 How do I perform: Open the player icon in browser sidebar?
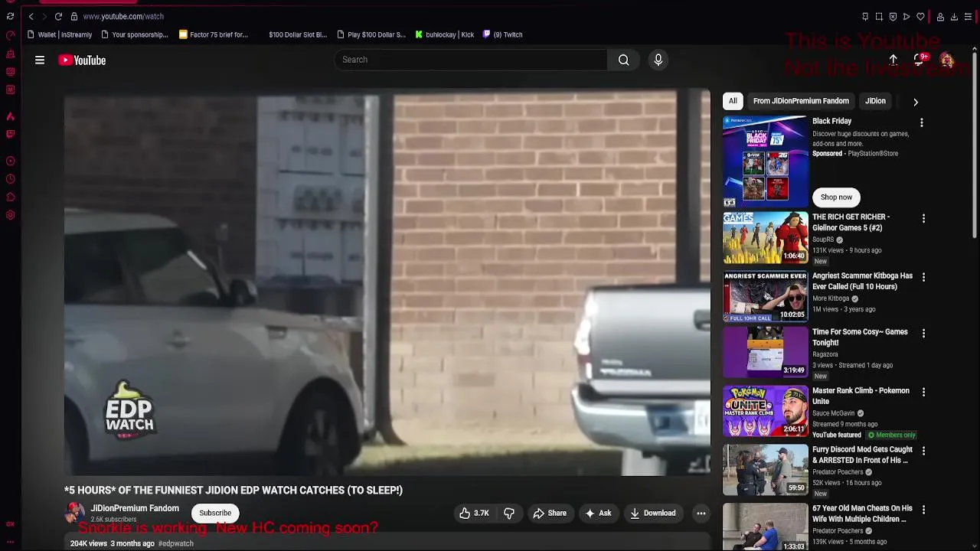point(10,161)
